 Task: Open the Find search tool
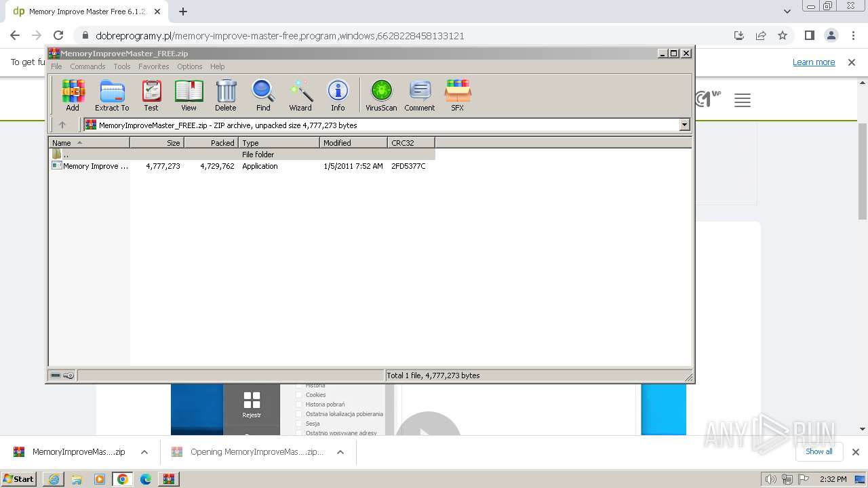[x=263, y=95]
